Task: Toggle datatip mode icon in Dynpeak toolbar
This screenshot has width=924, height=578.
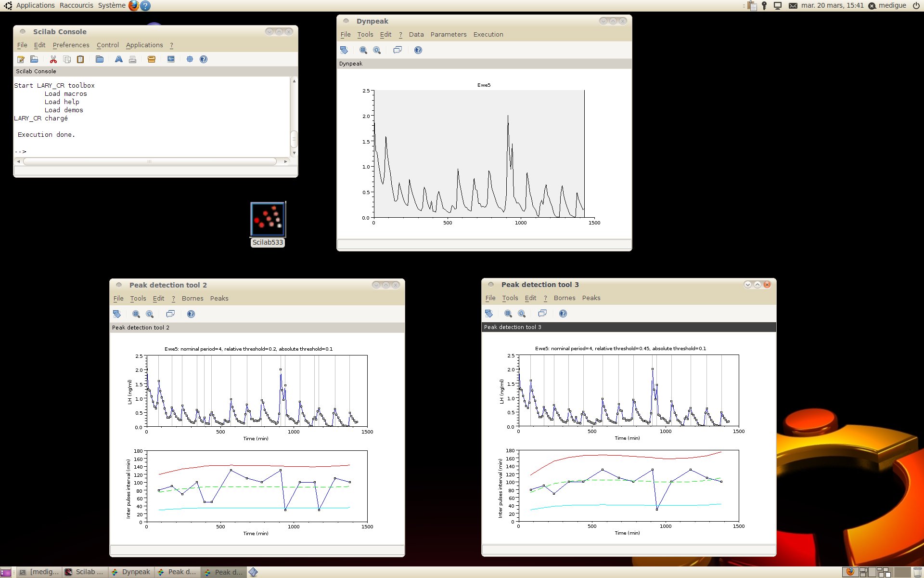Action: pyautogui.click(x=398, y=50)
